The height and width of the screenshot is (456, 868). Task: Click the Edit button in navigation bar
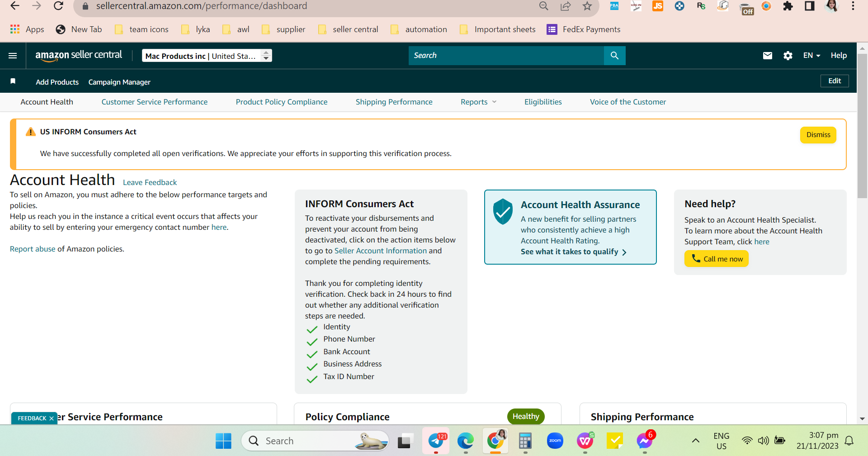coord(835,81)
